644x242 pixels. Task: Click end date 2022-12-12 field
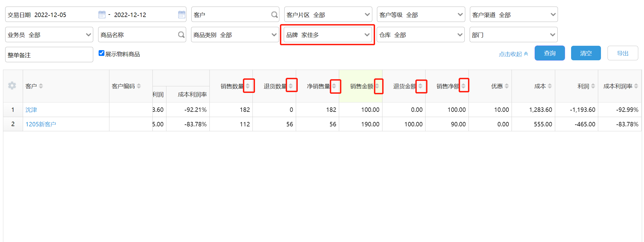(x=130, y=15)
